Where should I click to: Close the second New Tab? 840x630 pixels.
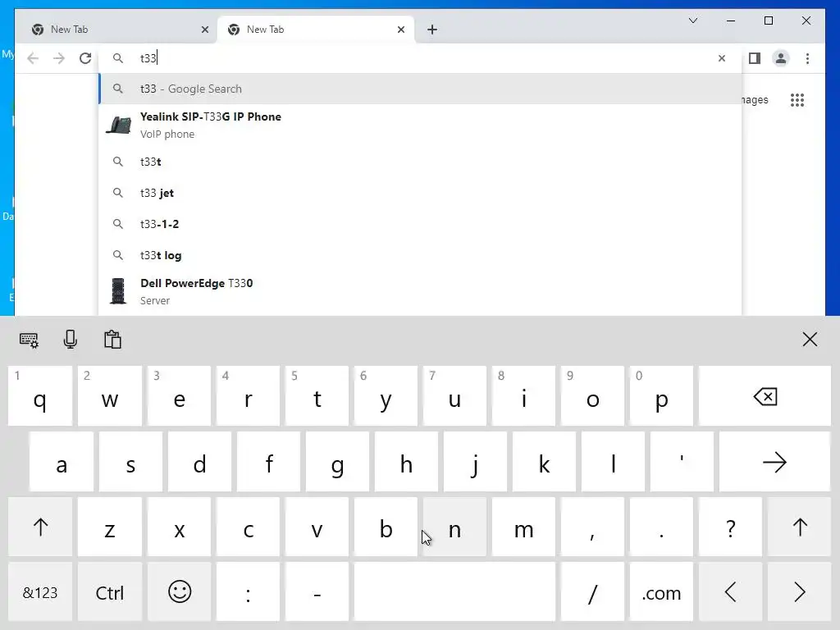point(400,30)
